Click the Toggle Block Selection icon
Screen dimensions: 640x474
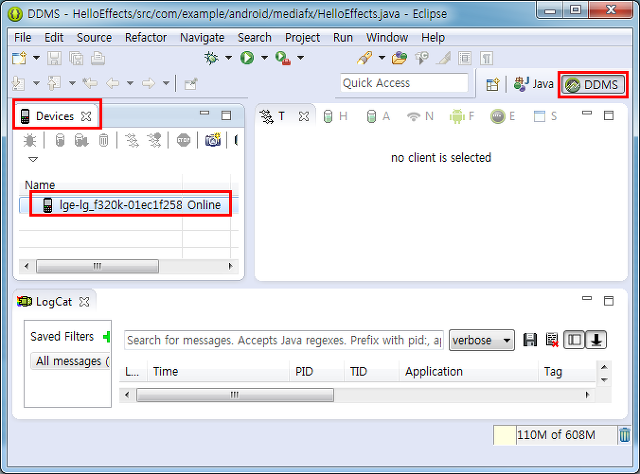[x=464, y=58]
